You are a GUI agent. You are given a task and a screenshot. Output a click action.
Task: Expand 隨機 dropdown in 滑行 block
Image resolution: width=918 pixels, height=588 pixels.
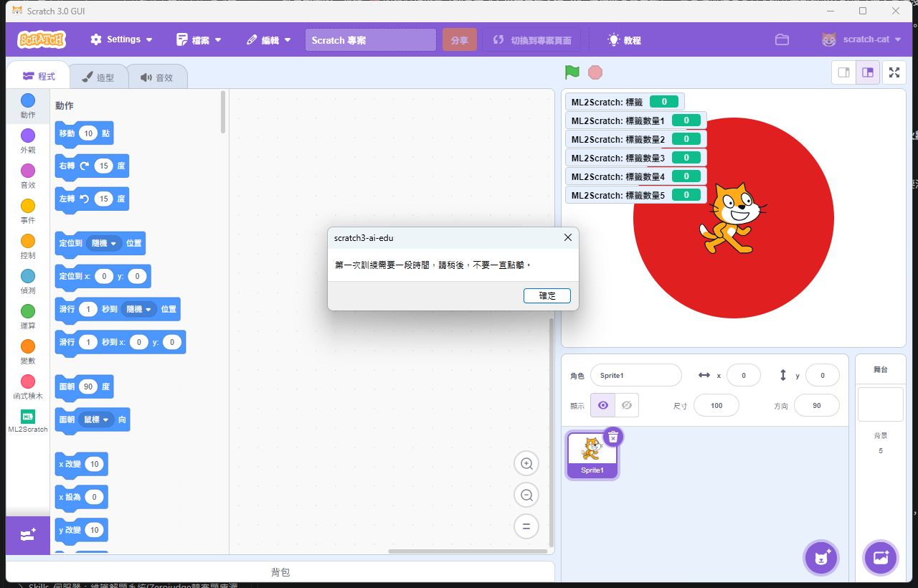138,309
